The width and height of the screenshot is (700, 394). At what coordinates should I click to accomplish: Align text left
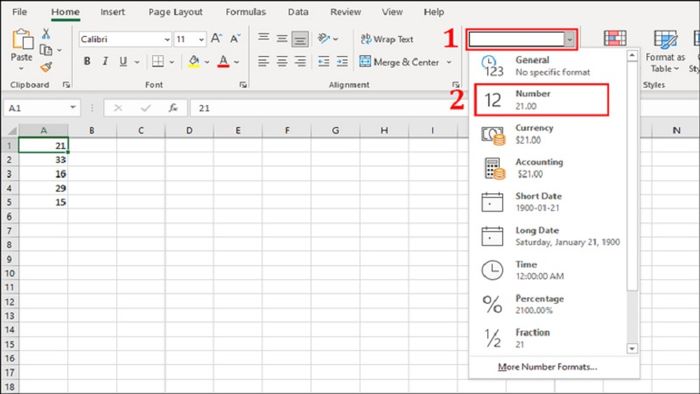pos(263,61)
